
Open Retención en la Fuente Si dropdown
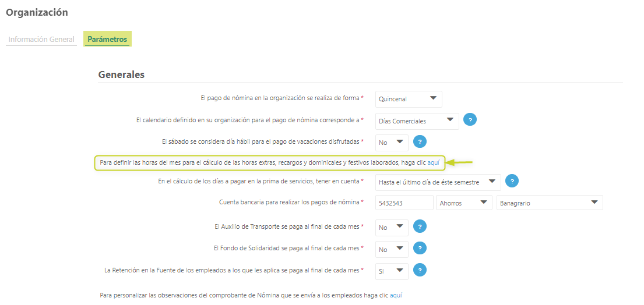coord(392,271)
